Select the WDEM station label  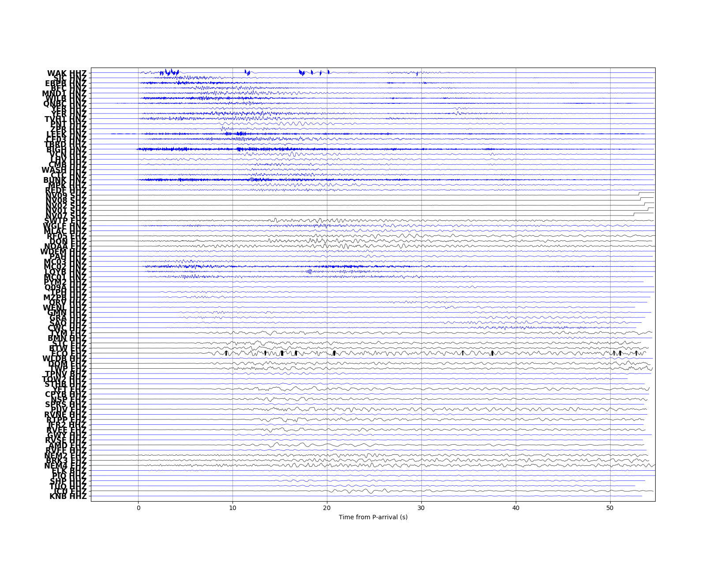tap(64, 252)
